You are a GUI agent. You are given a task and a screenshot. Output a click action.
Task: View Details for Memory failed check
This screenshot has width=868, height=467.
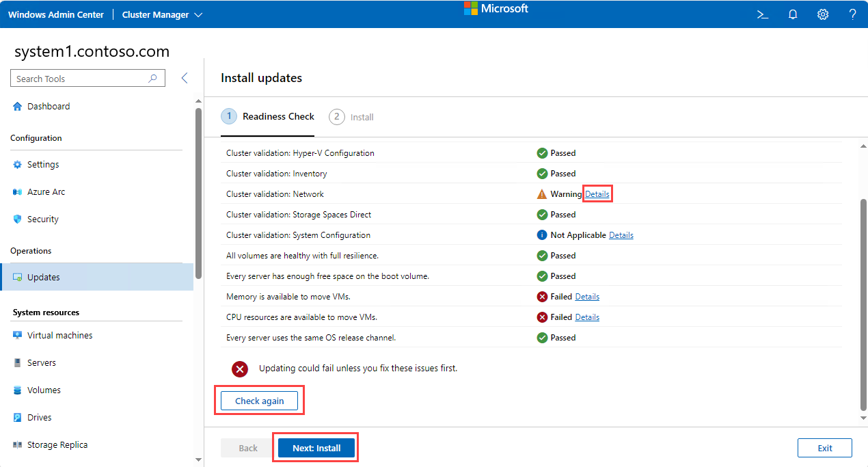point(587,297)
